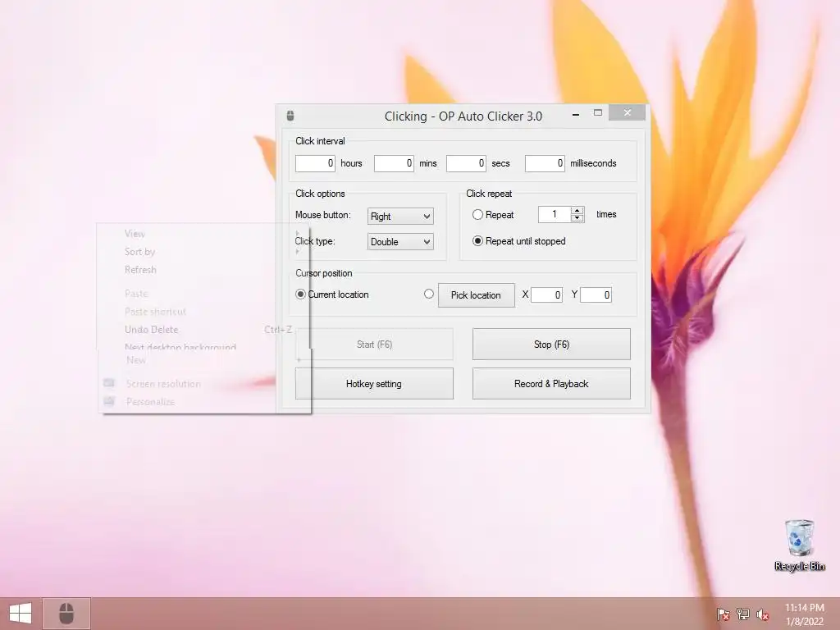The width and height of the screenshot is (840, 630).
Task: Click the taskbar clock showing 11:14 PM
Action: [804, 614]
